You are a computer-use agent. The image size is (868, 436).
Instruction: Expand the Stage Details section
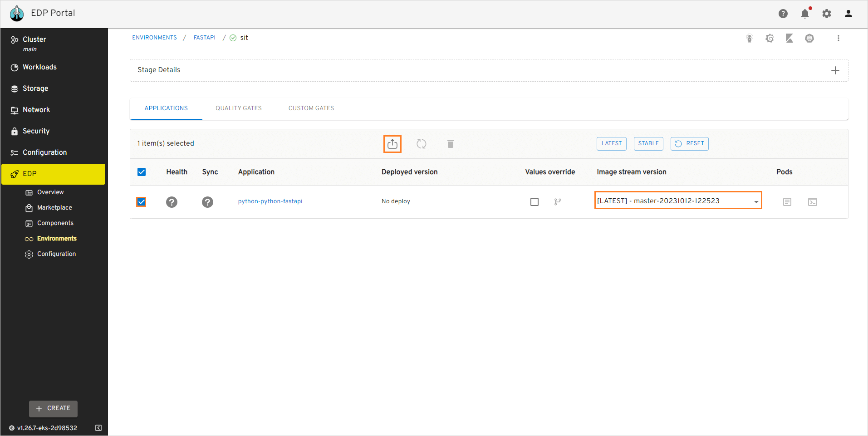pyautogui.click(x=835, y=70)
